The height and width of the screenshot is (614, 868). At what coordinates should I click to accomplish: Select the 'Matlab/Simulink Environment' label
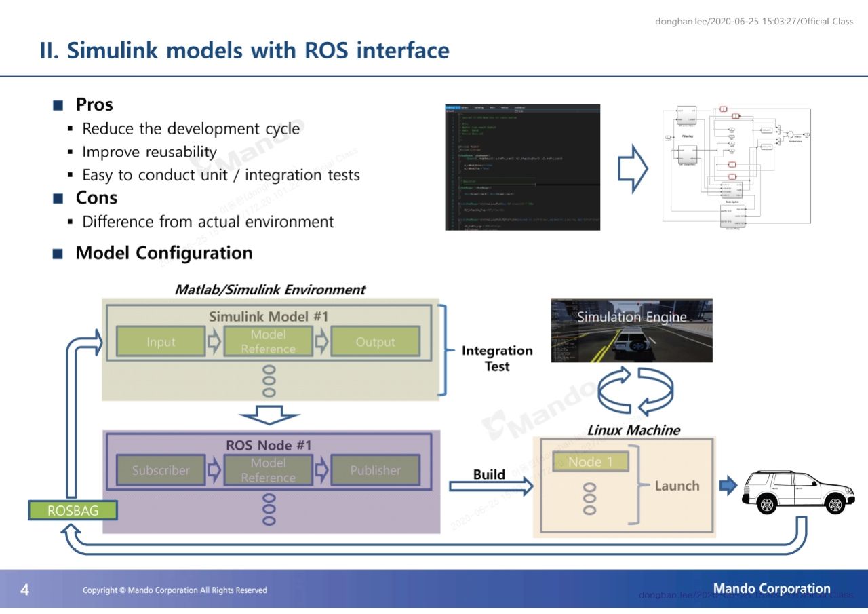(270, 290)
